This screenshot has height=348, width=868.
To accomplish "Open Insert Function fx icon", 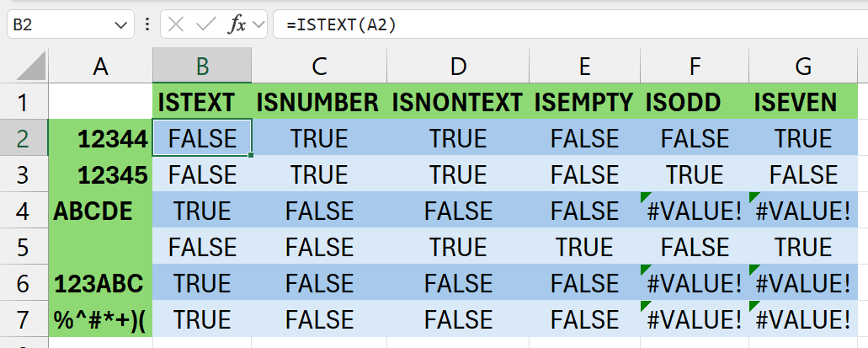I will point(237,24).
